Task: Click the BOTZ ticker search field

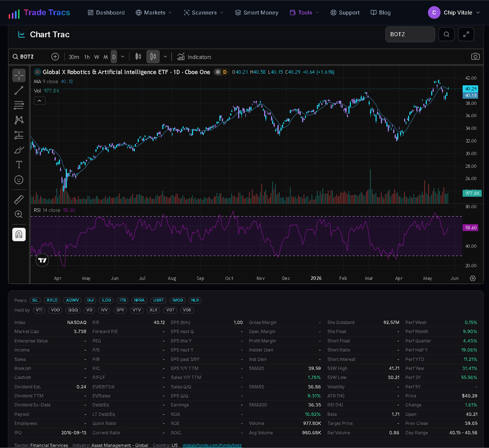Action: coord(410,34)
